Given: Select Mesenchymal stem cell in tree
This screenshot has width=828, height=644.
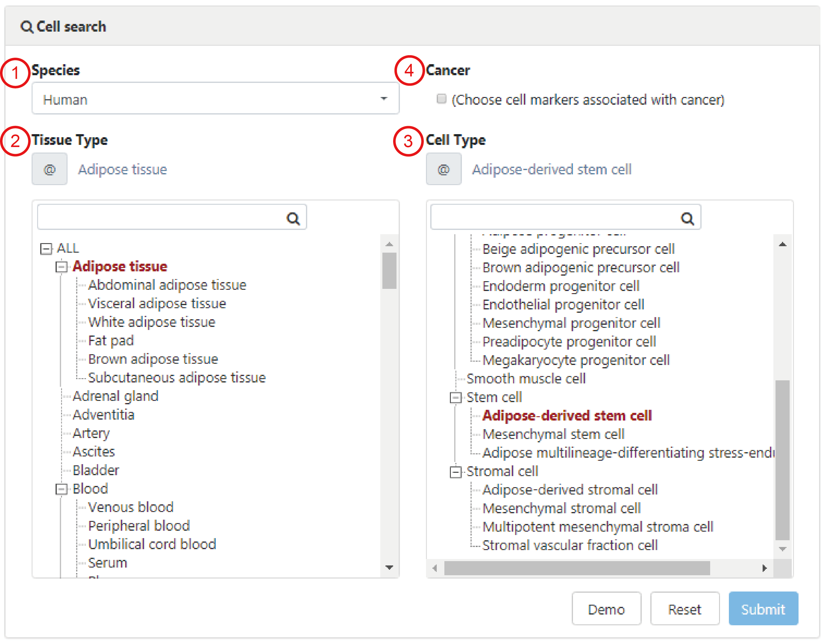Looking at the screenshot, I should [x=553, y=434].
